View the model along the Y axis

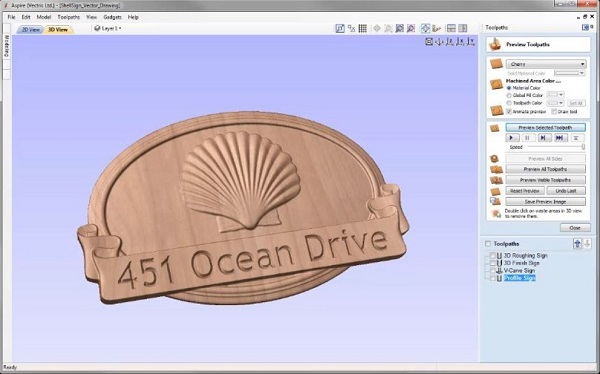pyautogui.click(x=471, y=41)
